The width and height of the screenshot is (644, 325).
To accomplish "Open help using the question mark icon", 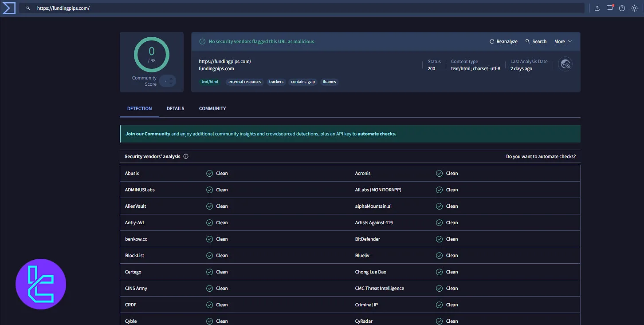I will point(622,8).
